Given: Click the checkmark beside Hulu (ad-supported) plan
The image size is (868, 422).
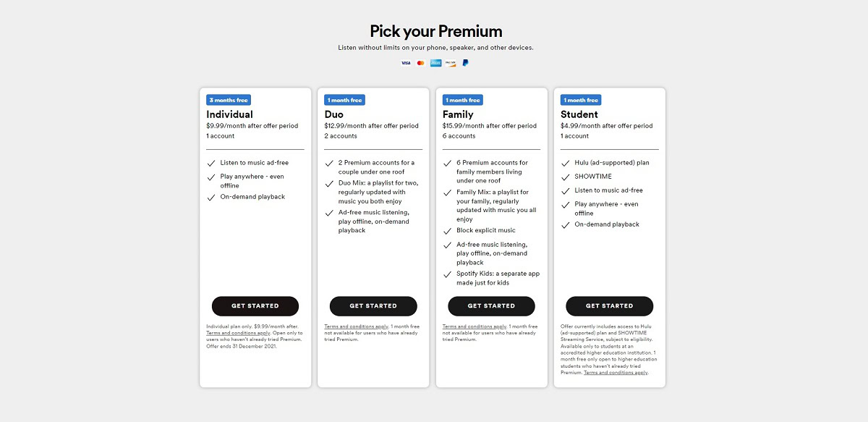Looking at the screenshot, I should point(566,164).
